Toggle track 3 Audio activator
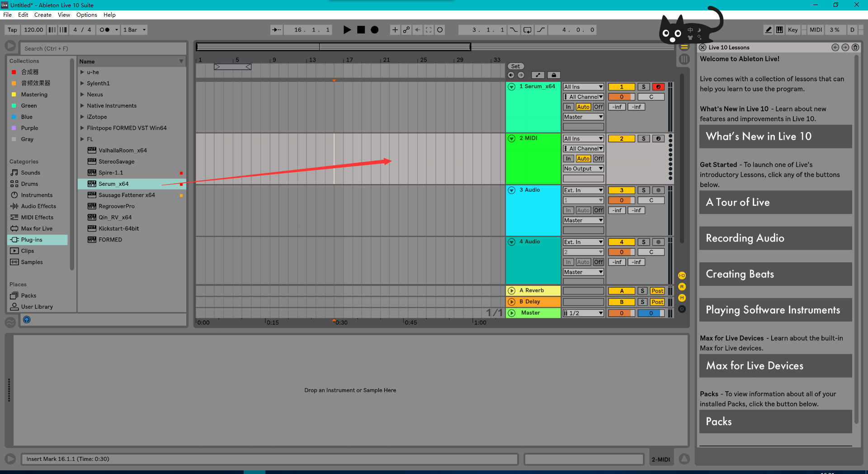Screen dimensions: 868x474 pyautogui.click(x=621, y=190)
